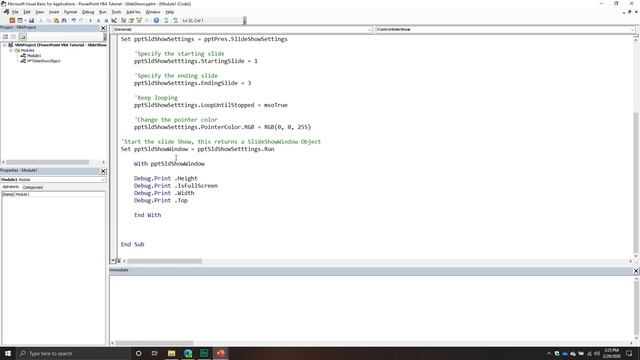Switch to the Alphabetic properties tab
Viewport: 640px width, 360px height.
tap(11, 187)
